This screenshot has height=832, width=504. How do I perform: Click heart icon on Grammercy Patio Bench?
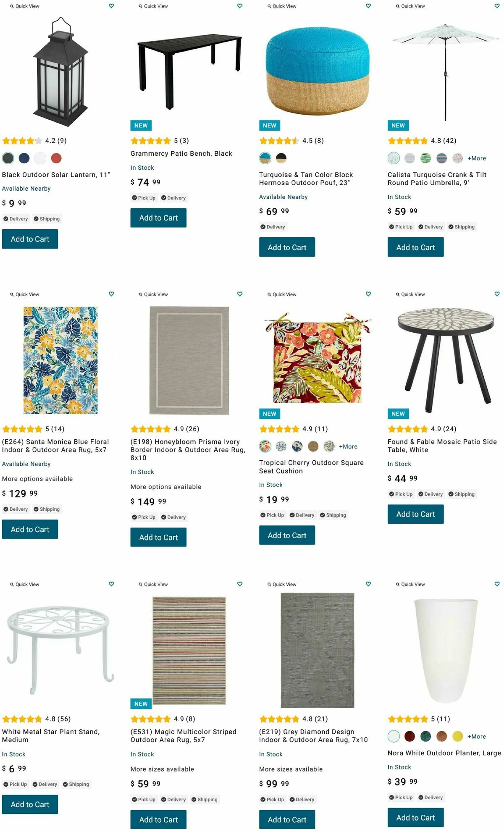(240, 6)
